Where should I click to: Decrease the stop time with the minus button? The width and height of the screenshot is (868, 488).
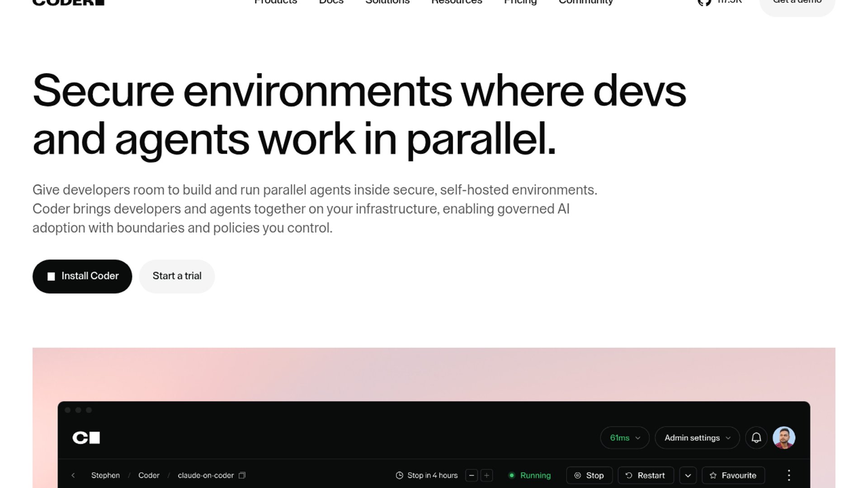point(472,475)
